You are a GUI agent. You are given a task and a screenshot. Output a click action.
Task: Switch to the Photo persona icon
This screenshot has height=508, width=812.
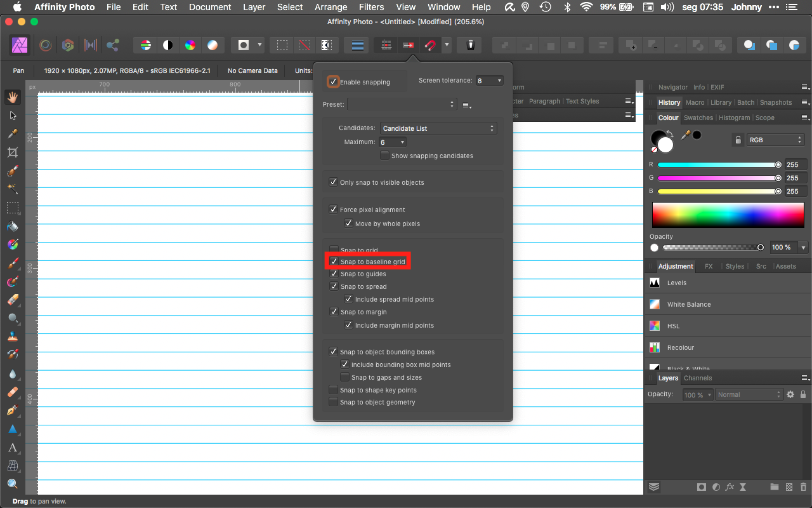coord(20,45)
